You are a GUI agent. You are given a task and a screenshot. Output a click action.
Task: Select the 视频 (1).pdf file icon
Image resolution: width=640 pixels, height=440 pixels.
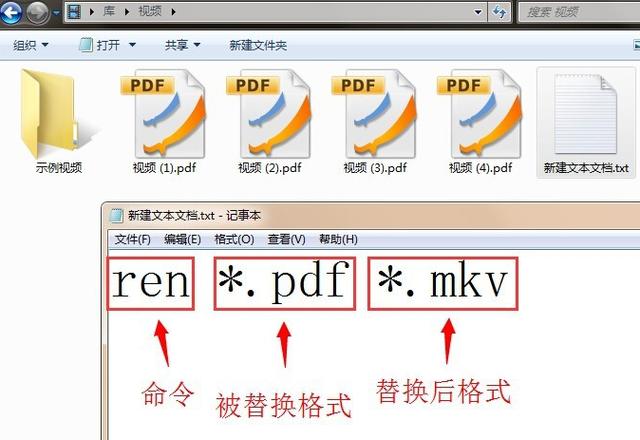tap(164, 113)
